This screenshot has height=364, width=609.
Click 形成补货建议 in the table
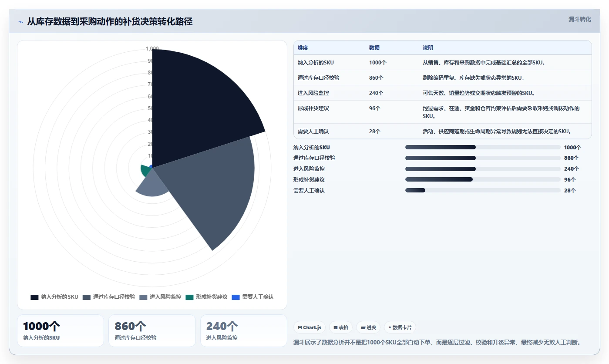313,108
